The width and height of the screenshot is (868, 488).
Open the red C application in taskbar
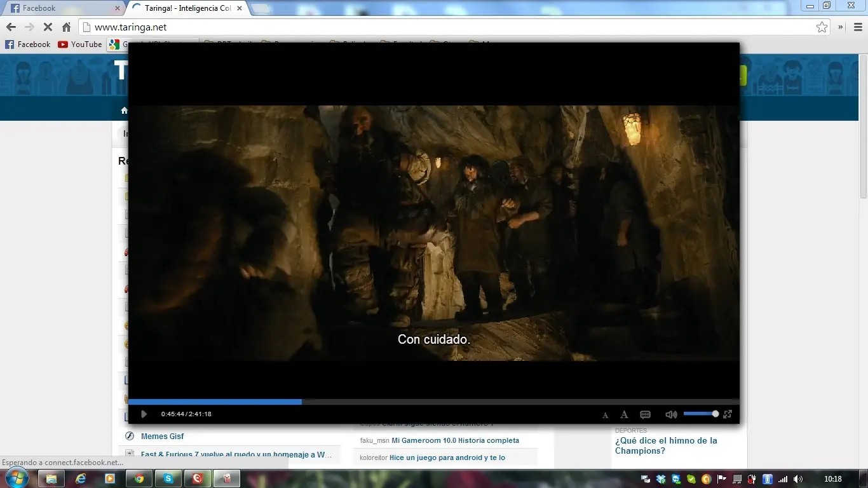pyautogui.click(x=198, y=478)
